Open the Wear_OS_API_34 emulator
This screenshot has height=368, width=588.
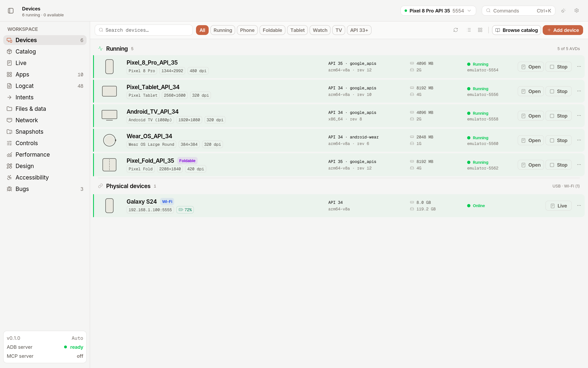coord(531,140)
